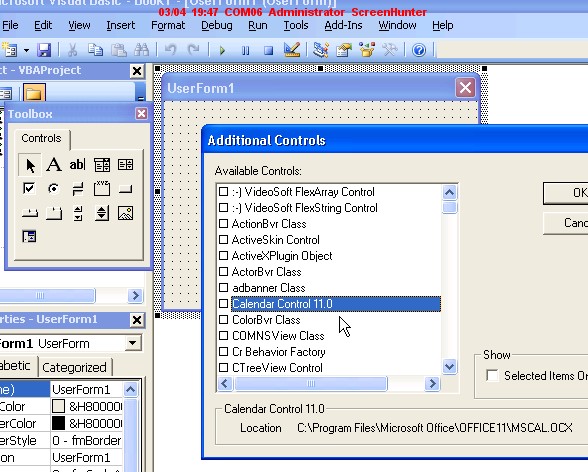Switch to Categorized properties tab
The height and width of the screenshot is (472, 588).
[x=74, y=367]
